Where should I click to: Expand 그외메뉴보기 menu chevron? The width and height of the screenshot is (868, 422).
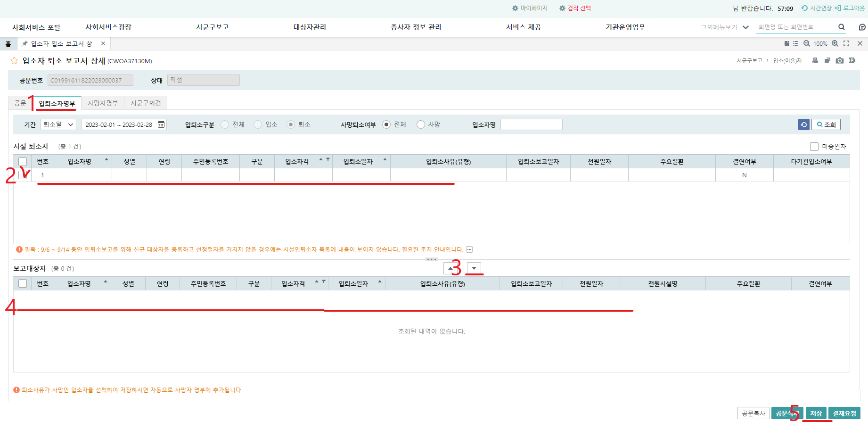745,27
